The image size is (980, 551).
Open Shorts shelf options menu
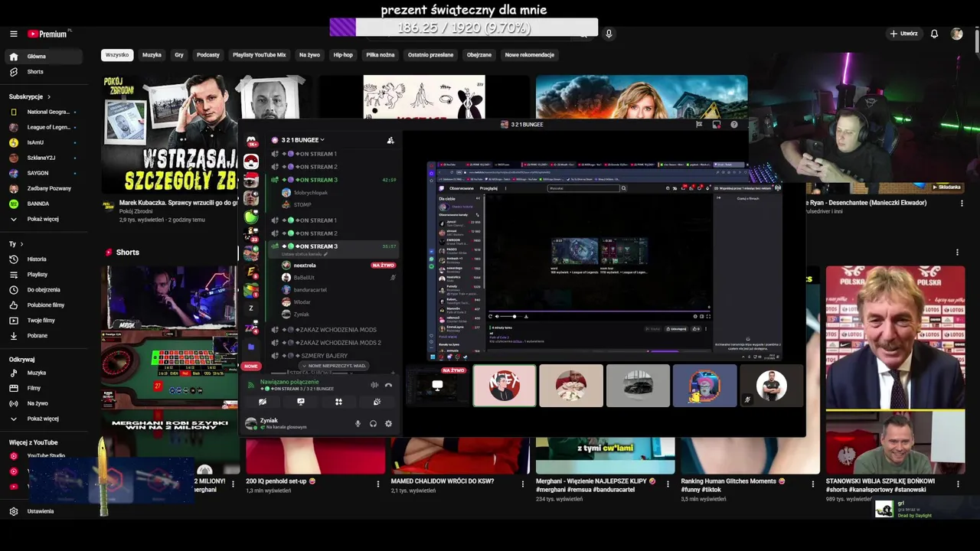pos(957,253)
